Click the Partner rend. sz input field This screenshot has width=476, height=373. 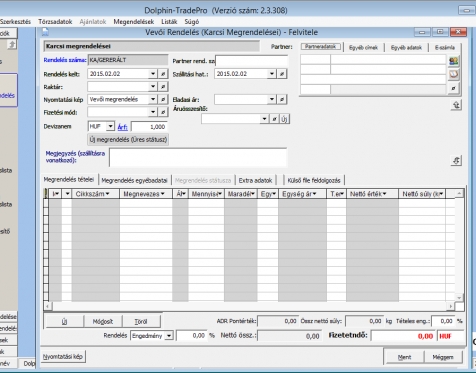click(x=251, y=61)
